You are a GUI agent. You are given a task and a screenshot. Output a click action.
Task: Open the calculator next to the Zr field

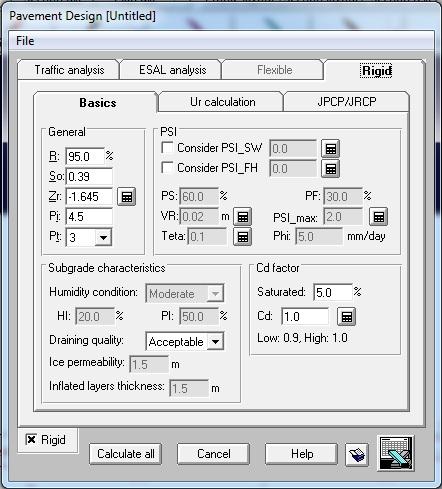pyautogui.click(x=127, y=197)
